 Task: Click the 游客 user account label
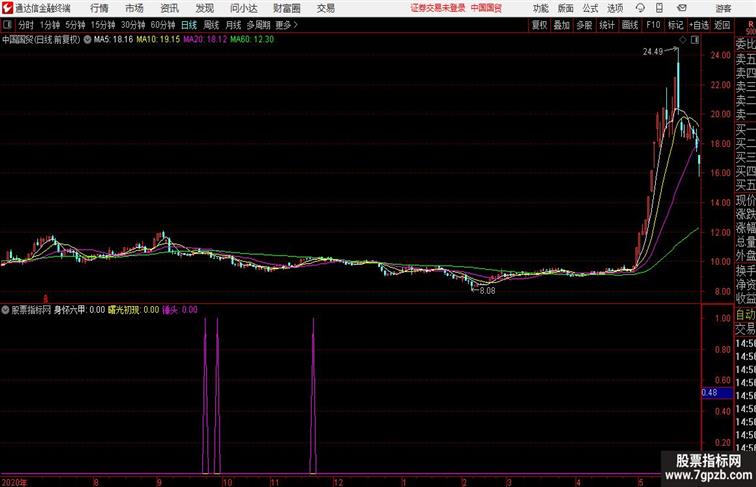pos(723,8)
